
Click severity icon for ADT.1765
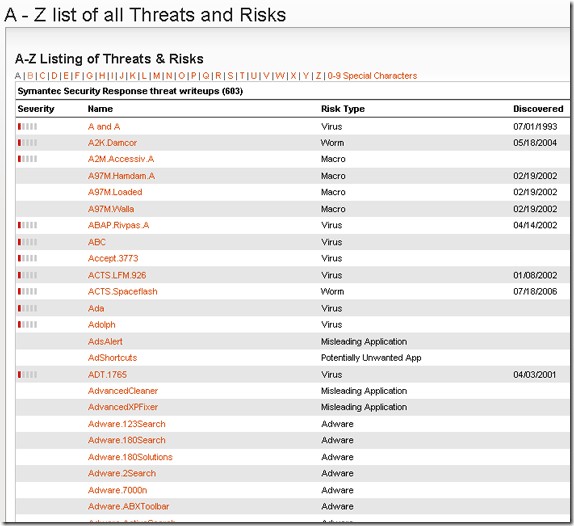click(27, 374)
